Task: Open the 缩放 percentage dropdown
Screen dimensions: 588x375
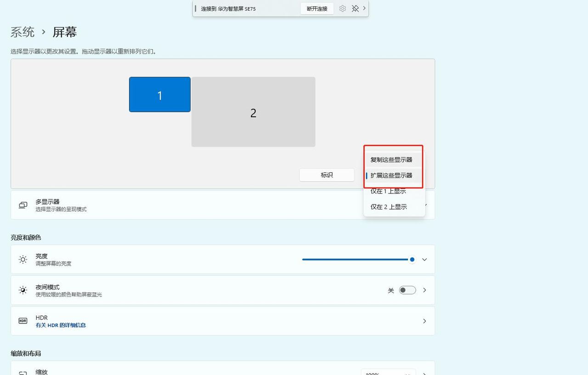Action: [388, 372]
